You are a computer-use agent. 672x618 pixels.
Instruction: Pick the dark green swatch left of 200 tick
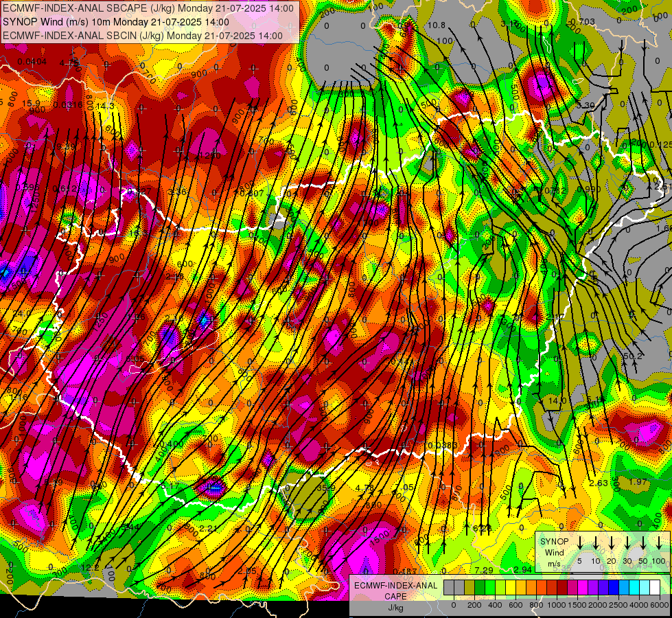tap(480, 588)
